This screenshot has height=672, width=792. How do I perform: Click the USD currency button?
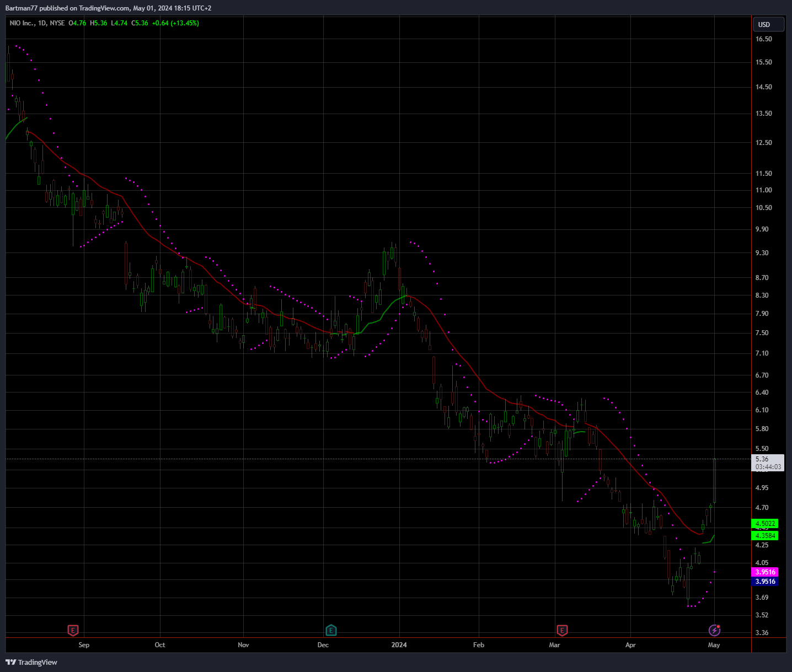coord(768,24)
